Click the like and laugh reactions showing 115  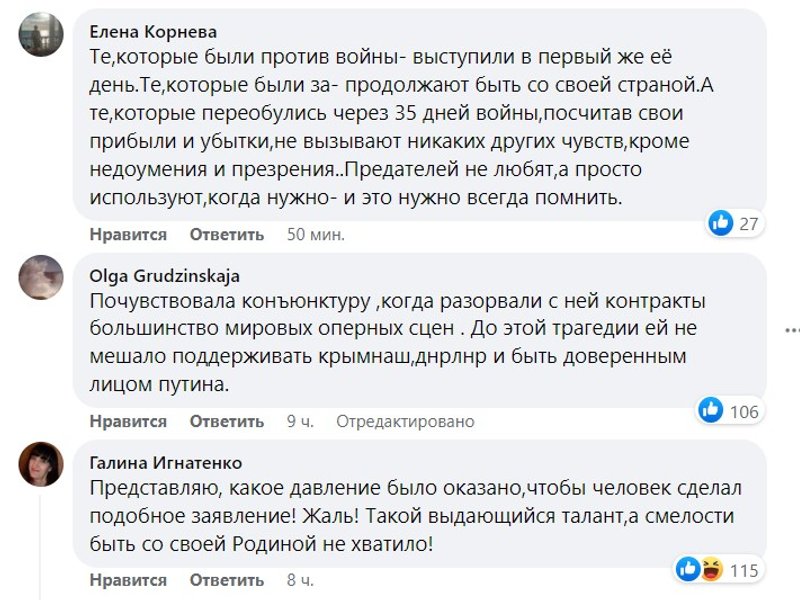point(700,569)
